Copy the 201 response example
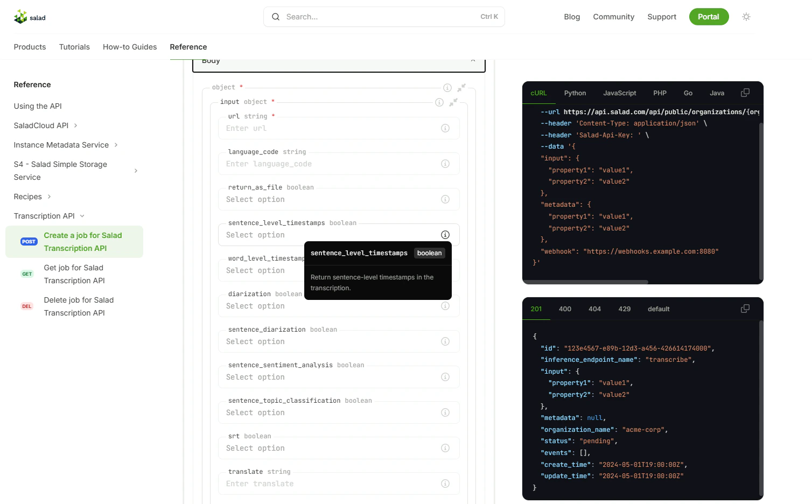 click(745, 309)
